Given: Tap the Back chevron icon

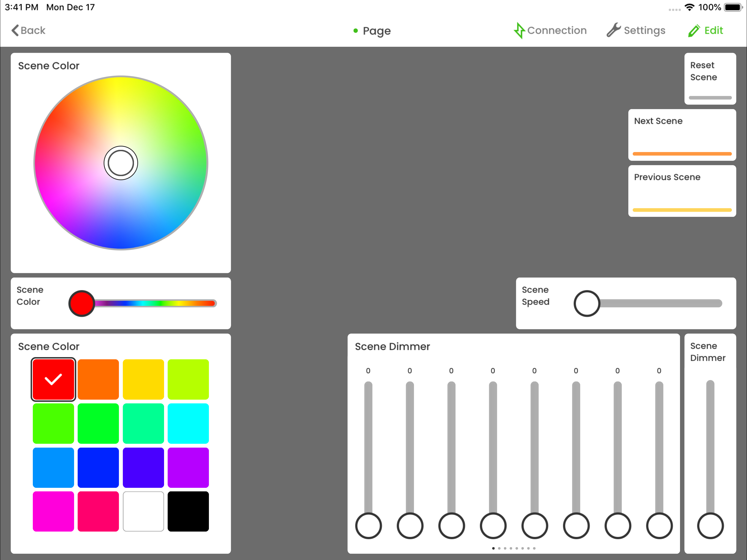Looking at the screenshot, I should [15, 30].
